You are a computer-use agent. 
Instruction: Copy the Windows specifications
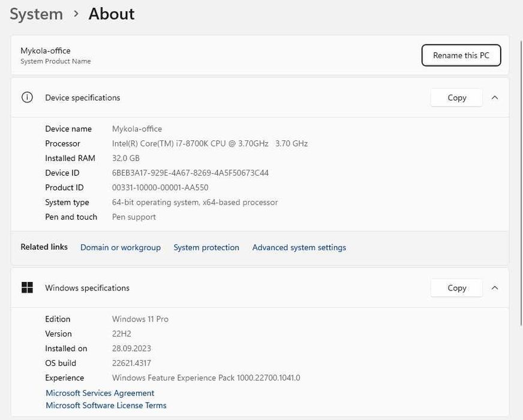pyautogui.click(x=456, y=288)
